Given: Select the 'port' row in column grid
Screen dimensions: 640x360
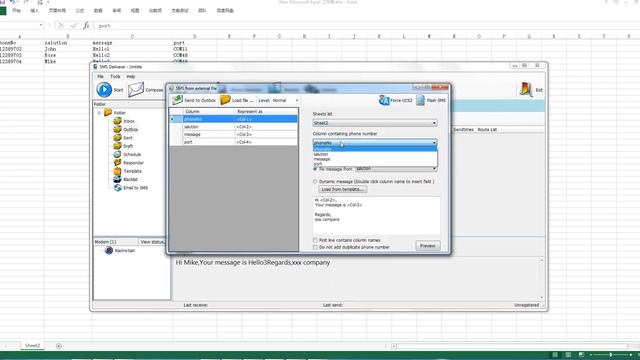Looking at the screenshot, I should coord(233,142).
